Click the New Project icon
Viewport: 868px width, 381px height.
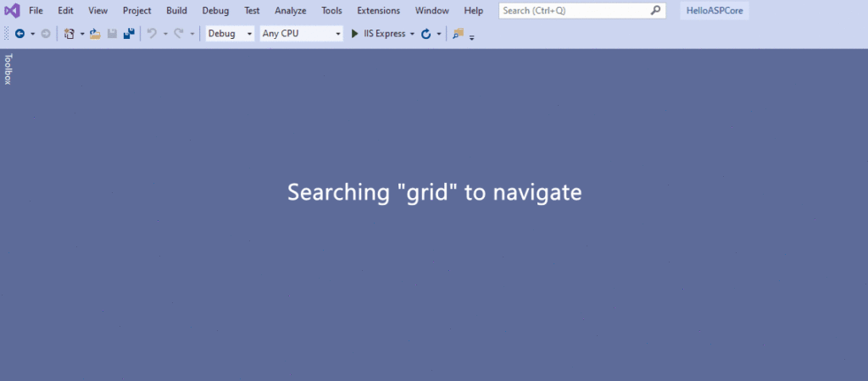click(70, 34)
